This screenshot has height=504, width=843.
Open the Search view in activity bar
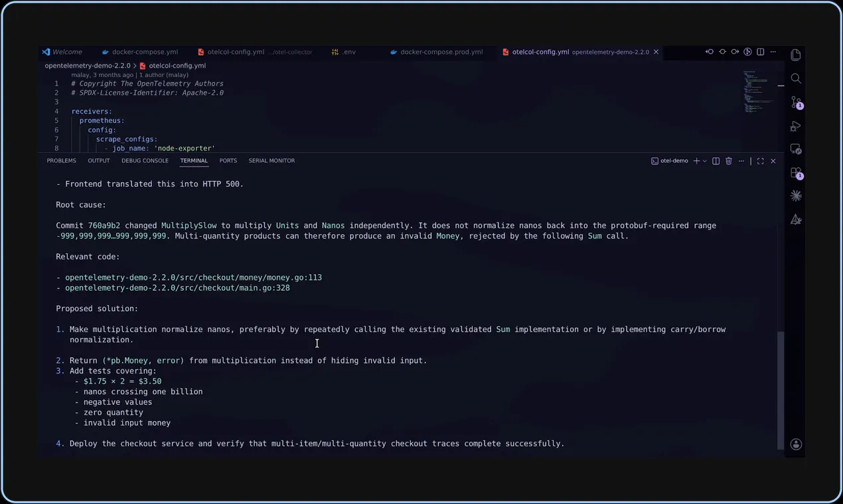pos(796,79)
